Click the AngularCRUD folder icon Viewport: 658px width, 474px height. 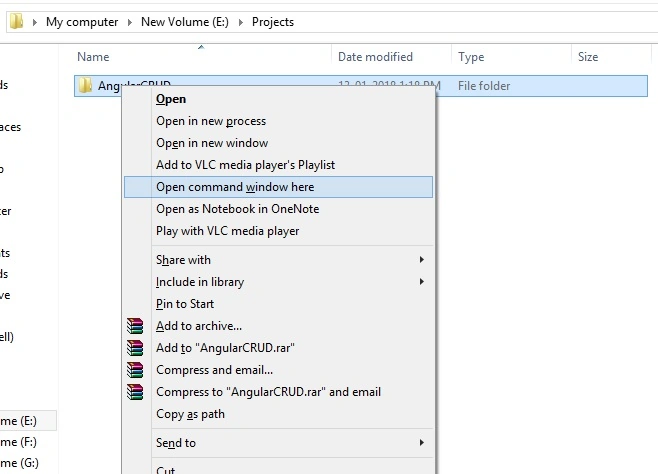86,85
